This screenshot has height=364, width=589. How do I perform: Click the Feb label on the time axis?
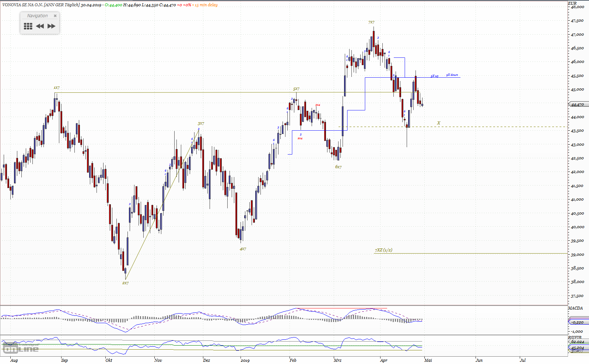(293, 360)
